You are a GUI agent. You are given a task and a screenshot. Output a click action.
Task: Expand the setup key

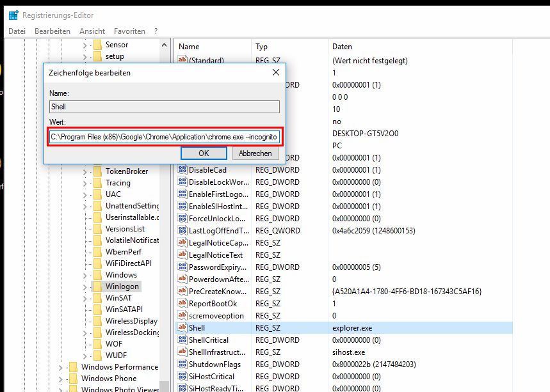coord(85,57)
